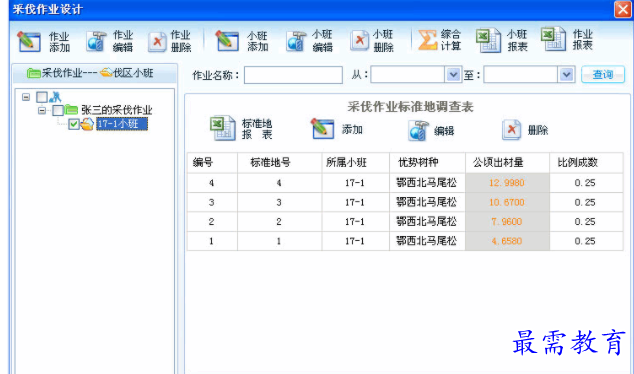Select the 17-1小班 tree item
The image size is (634, 374).
(122, 124)
